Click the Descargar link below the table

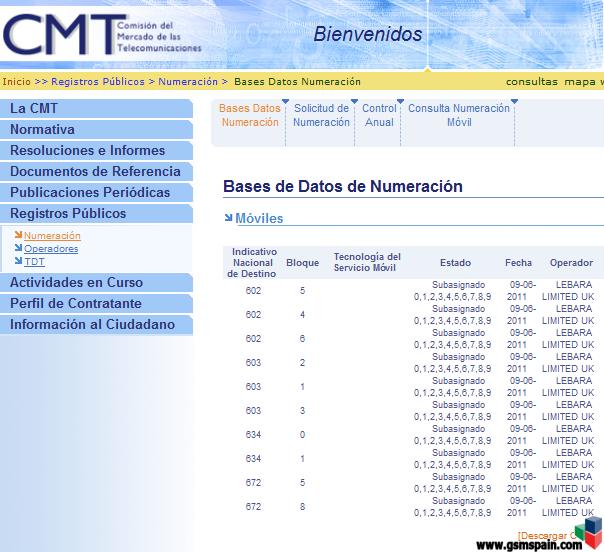[x=547, y=536]
